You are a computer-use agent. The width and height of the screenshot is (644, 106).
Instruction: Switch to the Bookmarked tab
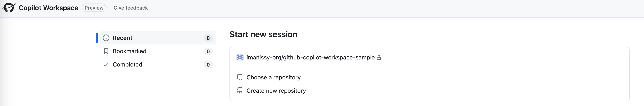pos(129,51)
